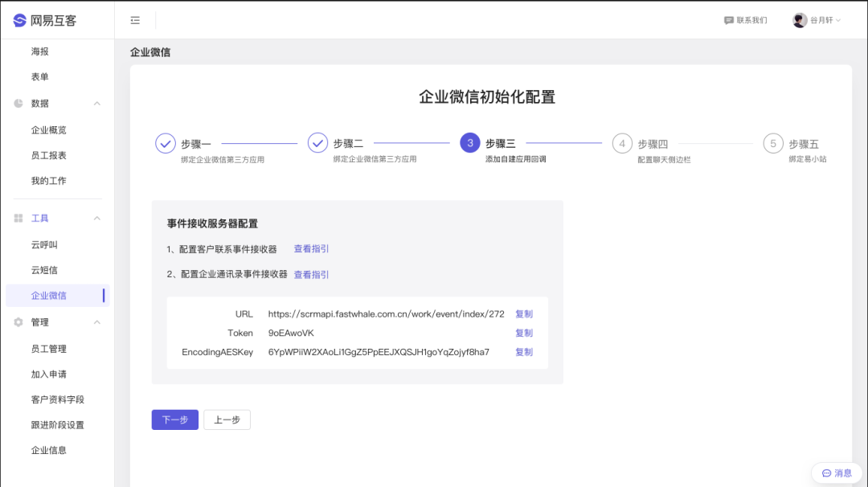Click the 下一步 button
The width and height of the screenshot is (868, 487).
(x=175, y=420)
